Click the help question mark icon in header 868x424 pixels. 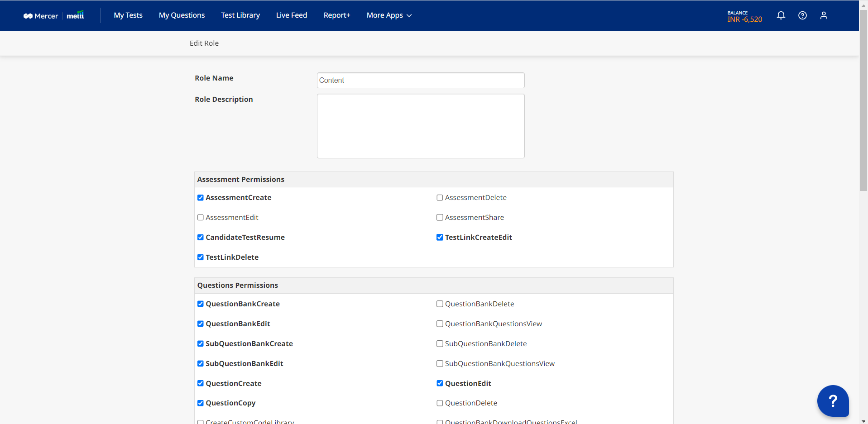pos(802,15)
